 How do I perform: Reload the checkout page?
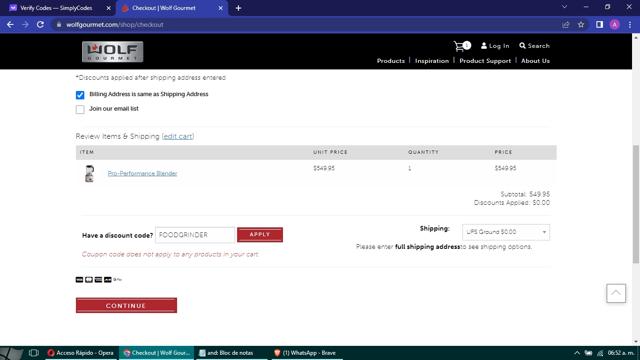pyautogui.click(x=40, y=24)
